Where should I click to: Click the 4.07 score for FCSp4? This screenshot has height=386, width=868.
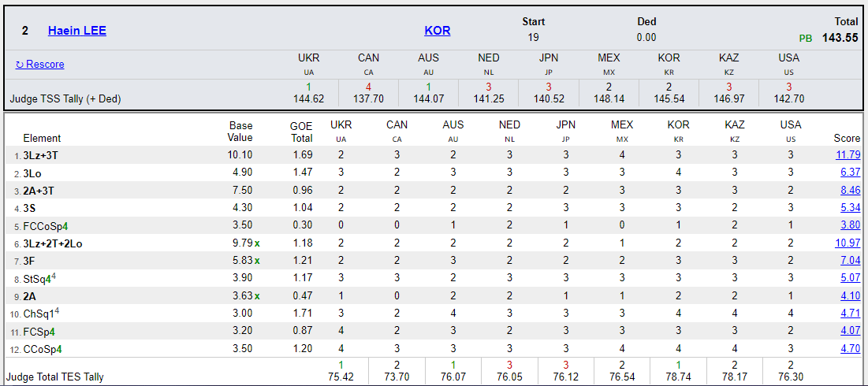[x=850, y=331]
